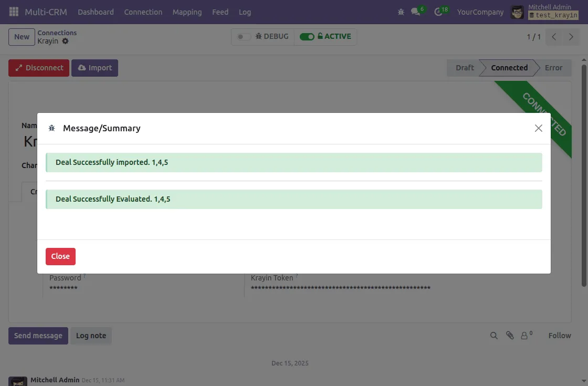This screenshot has width=588, height=386.
Task: Click the bug icon in Message/Summary dialog header
Action: [x=52, y=128]
